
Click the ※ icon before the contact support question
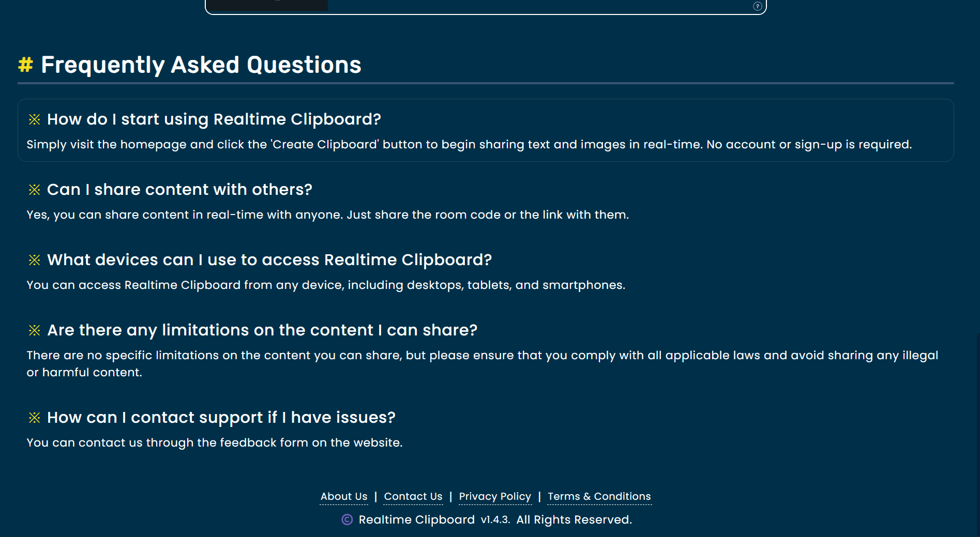pyautogui.click(x=35, y=418)
